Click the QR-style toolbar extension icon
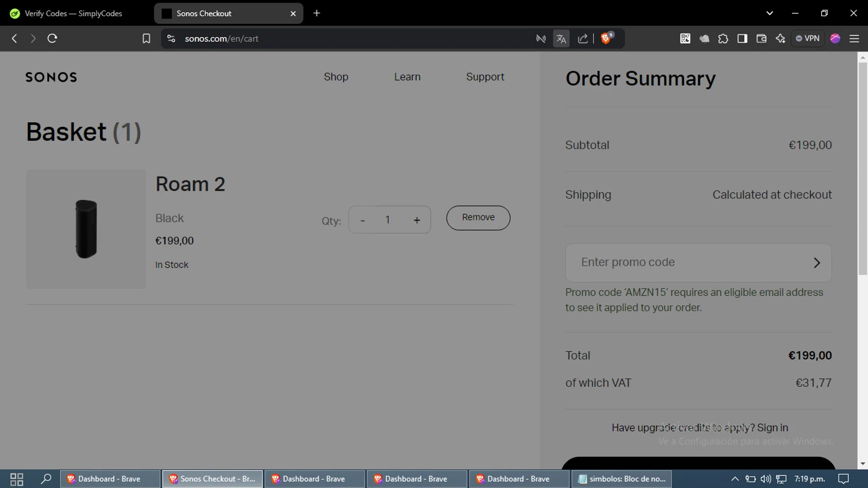This screenshot has height=488, width=868. 685,38
